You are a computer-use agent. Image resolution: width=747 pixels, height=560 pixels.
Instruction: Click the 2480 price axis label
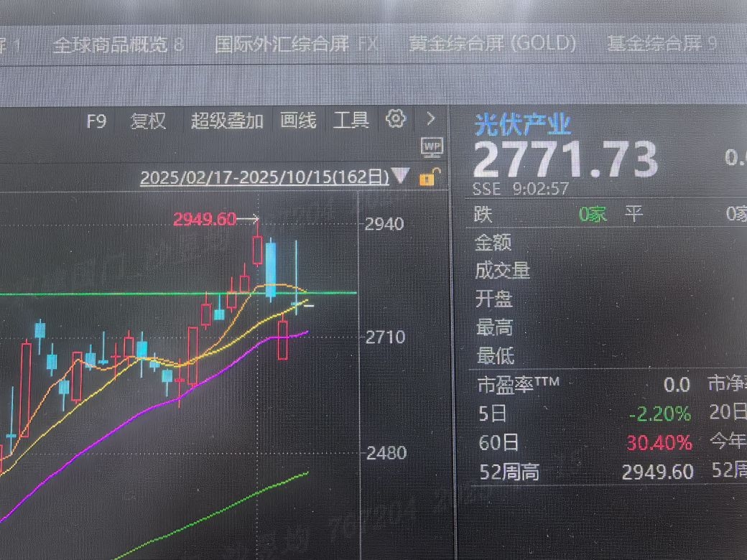386,452
